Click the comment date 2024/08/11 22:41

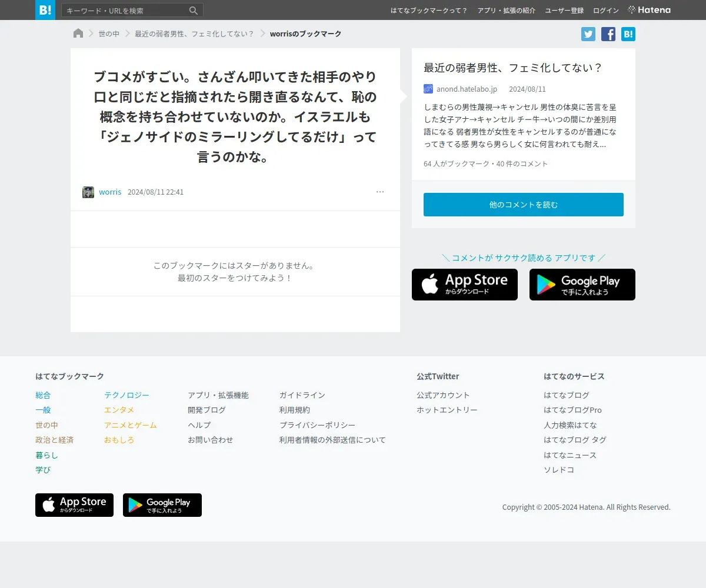coord(155,192)
